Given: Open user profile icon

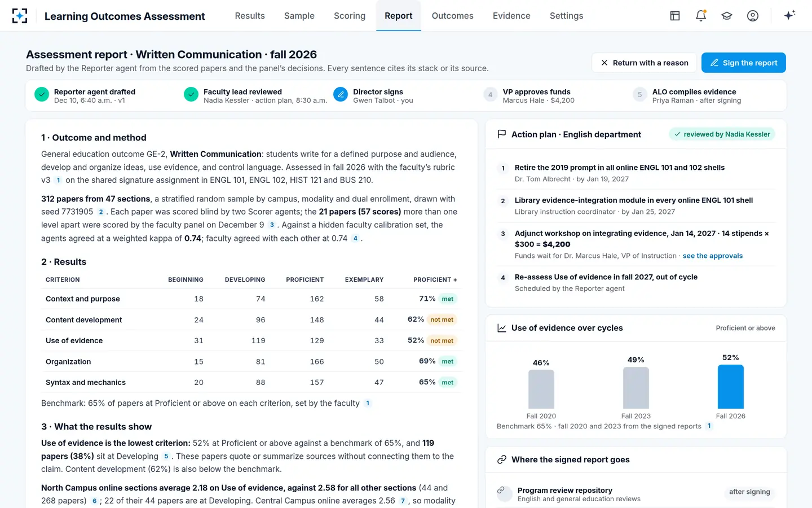Looking at the screenshot, I should click(753, 16).
